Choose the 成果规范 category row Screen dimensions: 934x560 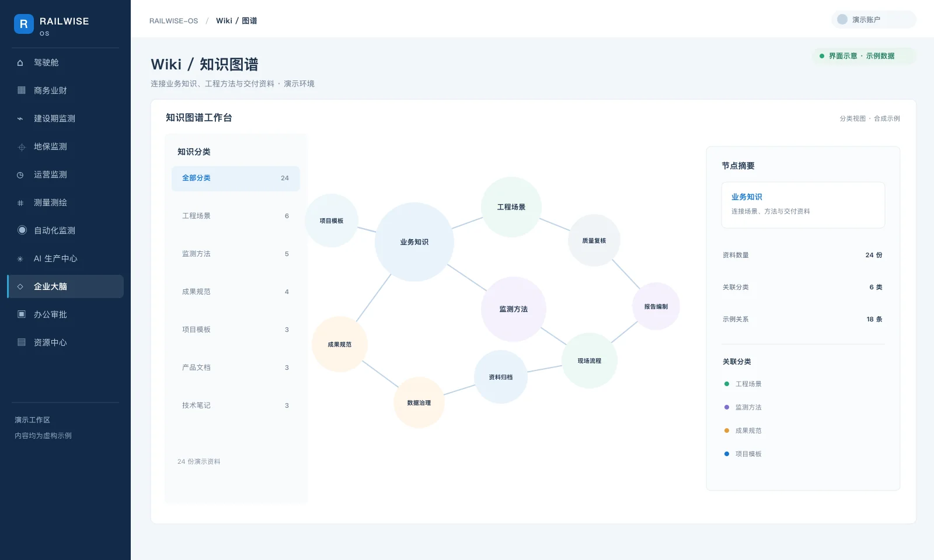pos(236,292)
